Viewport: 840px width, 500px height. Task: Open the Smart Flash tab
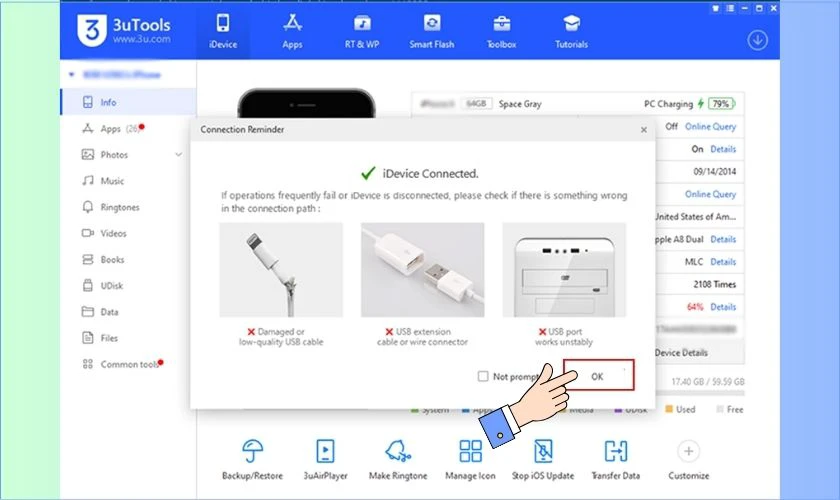coord(432,32)
